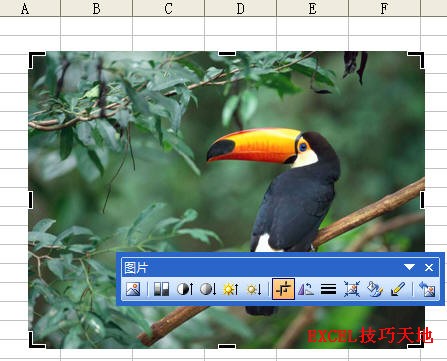Close the 图片 floating toolbar
Image resolution: width=447 pixels, height=361 pixels.
[x=429, y=267]
